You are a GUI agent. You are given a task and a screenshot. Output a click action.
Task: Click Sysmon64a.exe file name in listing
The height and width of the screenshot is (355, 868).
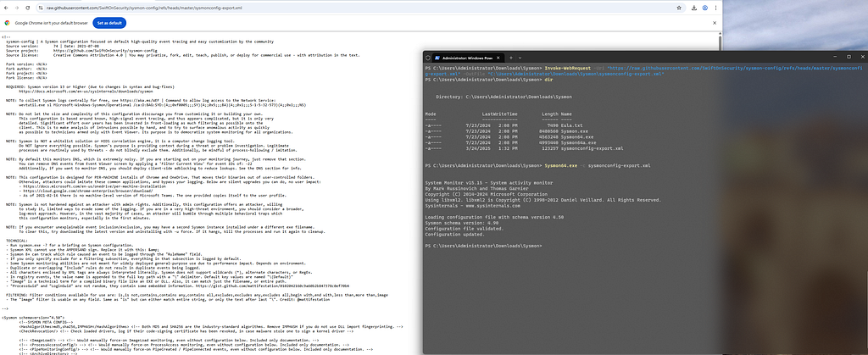(x=578, y=142)
